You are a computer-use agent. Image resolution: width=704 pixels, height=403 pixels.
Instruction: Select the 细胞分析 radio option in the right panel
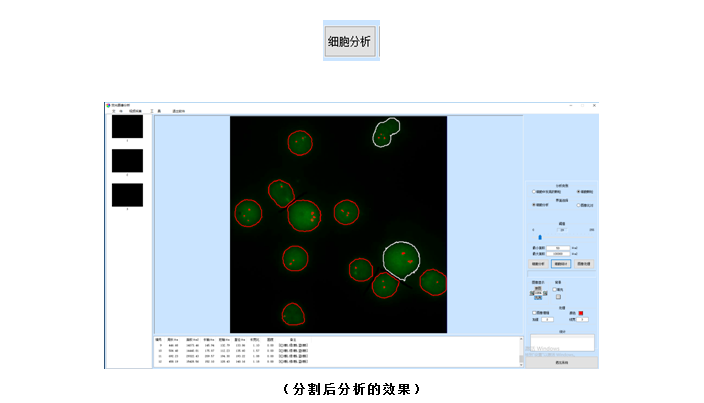pyautogui.click(x=535, y=205)
